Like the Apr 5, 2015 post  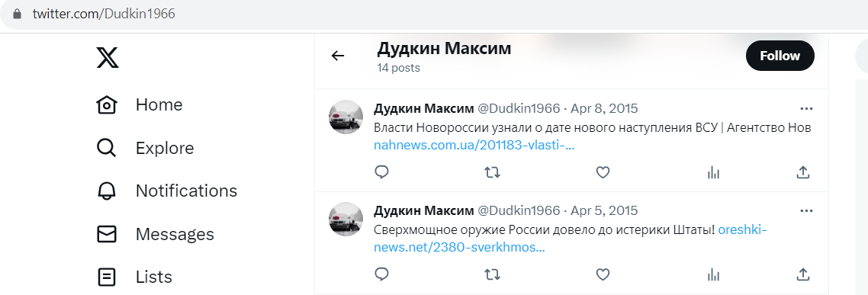pyautogui.click(x=603, y=274)
